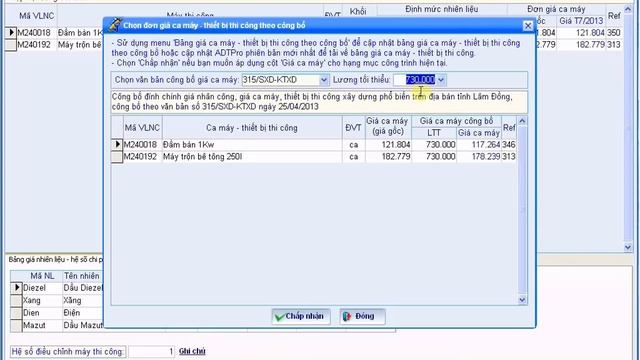Click Ref 350 cell in main window
The width and height of the screenshot is (640, 360).
coord(613,33)
